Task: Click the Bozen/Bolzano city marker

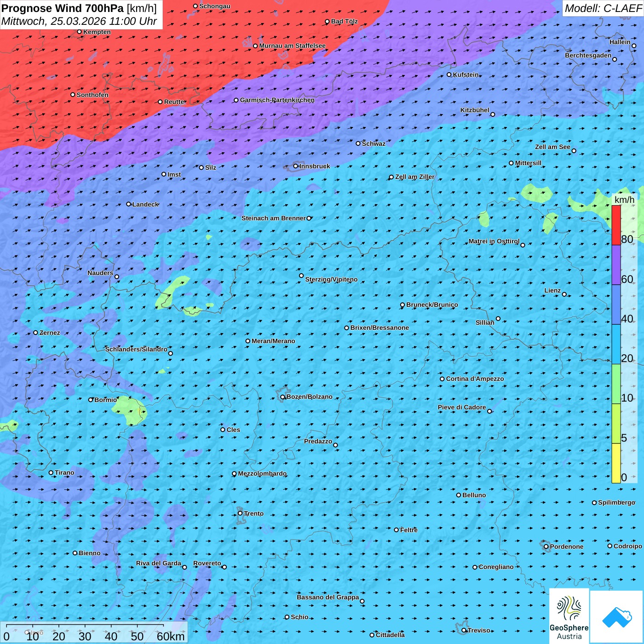Action: 282,397
